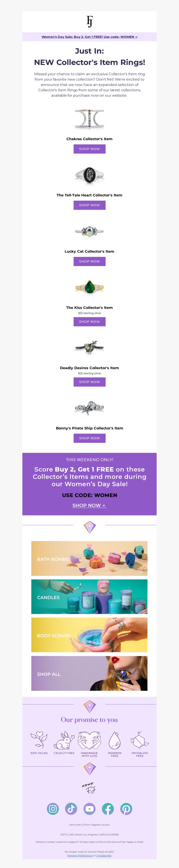179x868 pixels.
Task: Click the cruelty-free rabbit icon
Action: [64, 740]
